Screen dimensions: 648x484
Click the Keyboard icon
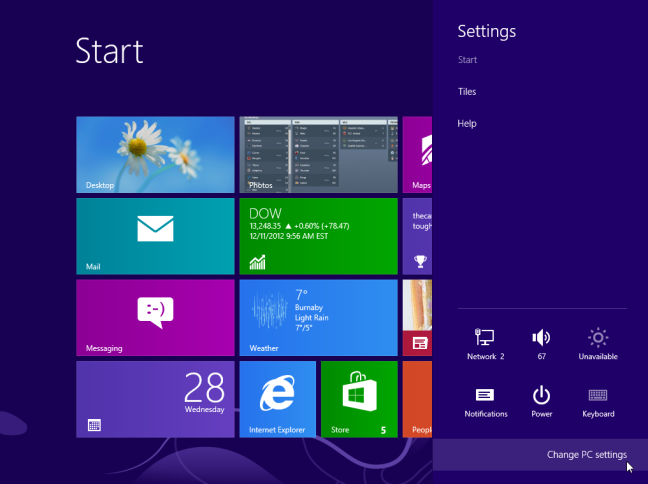598,402
